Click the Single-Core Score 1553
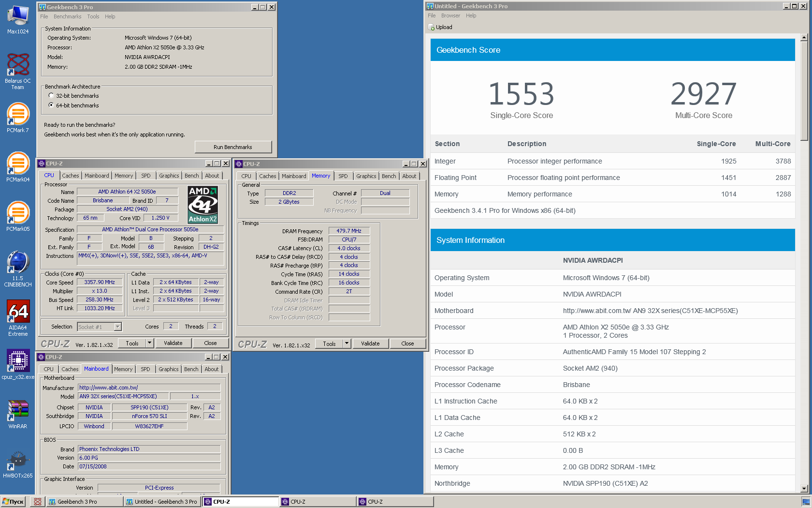Viewport: 812px width, 508px height. (x=522, y=94)
